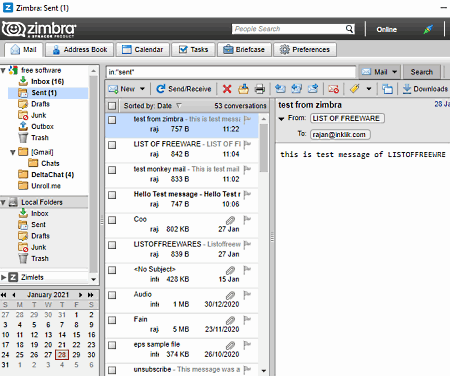Tick checkbox for Audio message

click(x=112, y=295)
